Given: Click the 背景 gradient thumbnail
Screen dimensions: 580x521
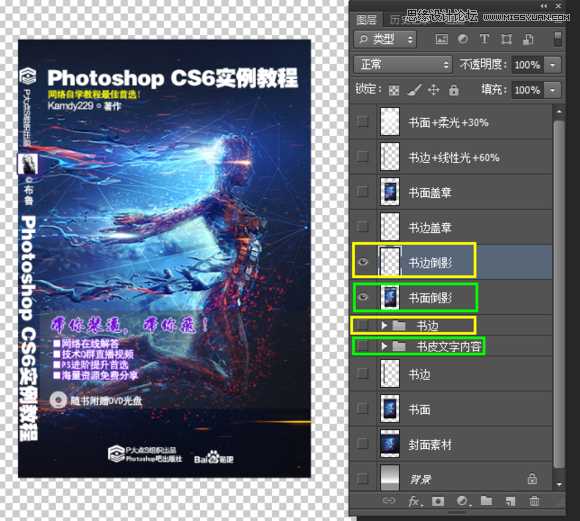Looking at the screenshot, I should pos(390,478).
